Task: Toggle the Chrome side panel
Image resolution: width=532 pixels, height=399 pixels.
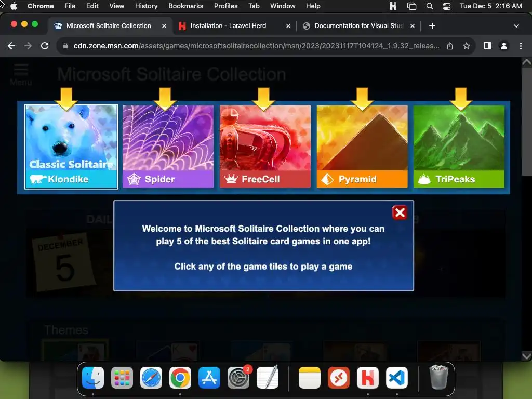Action: click(x=487, y=46)
